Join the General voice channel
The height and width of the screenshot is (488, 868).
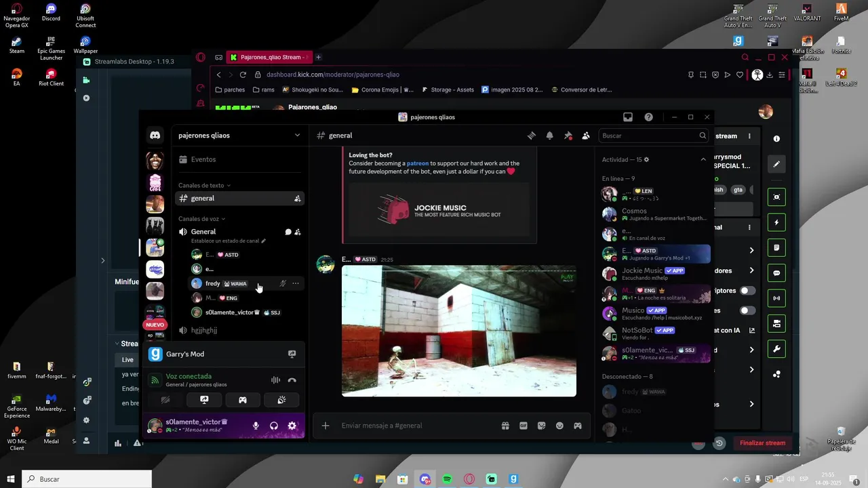tap(203, 232)
